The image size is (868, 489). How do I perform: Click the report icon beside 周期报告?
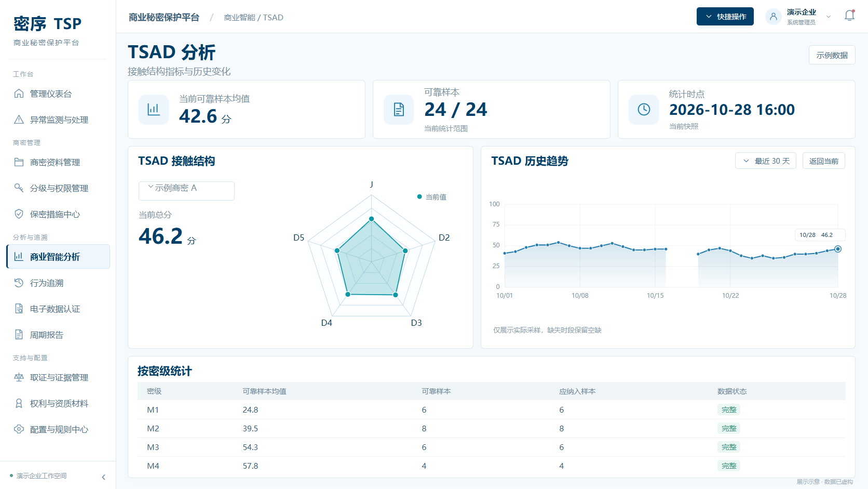pyautogui.click(x=19, y=335)
